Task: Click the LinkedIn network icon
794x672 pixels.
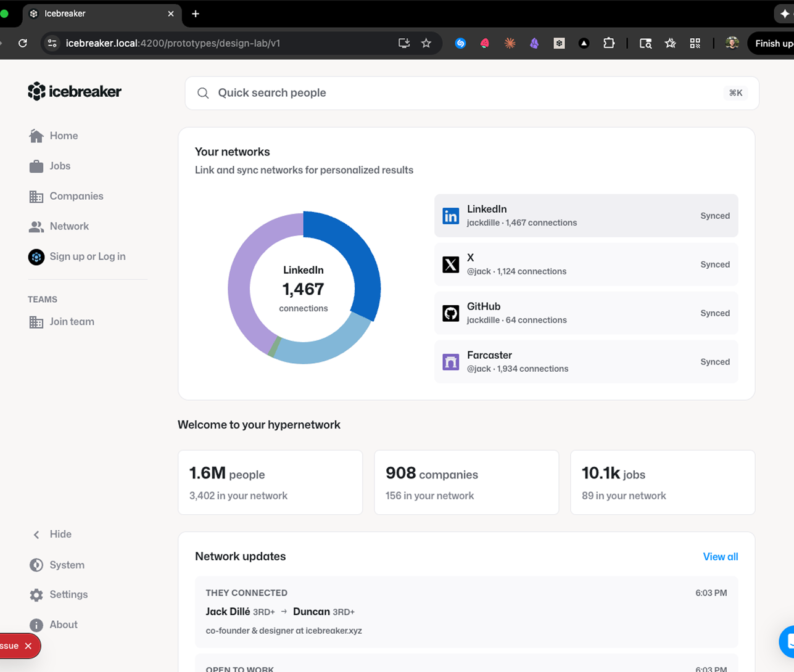Action: [450, 216]
